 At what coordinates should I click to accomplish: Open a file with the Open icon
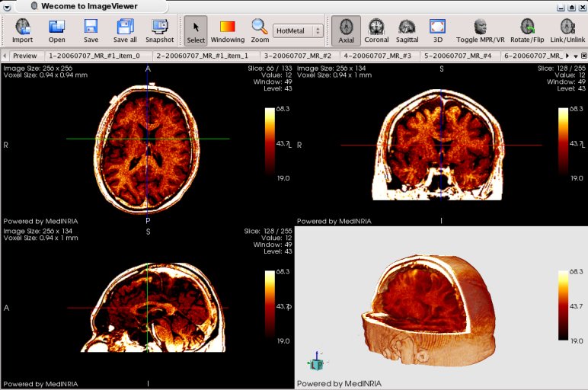tap(57, 30)
